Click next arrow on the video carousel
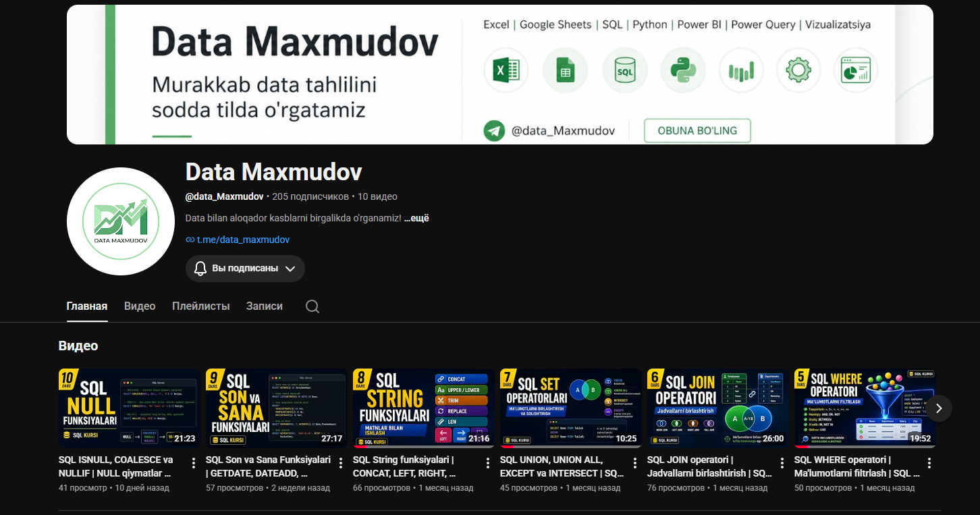The width and height of the screenshot is (980, 515). click(939, 408)
